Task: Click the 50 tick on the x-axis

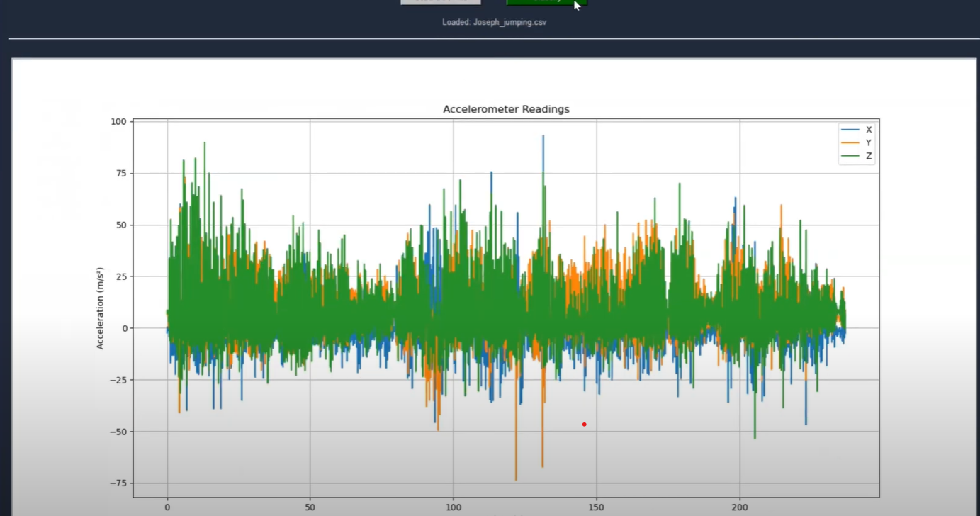Action: (310, 507)
